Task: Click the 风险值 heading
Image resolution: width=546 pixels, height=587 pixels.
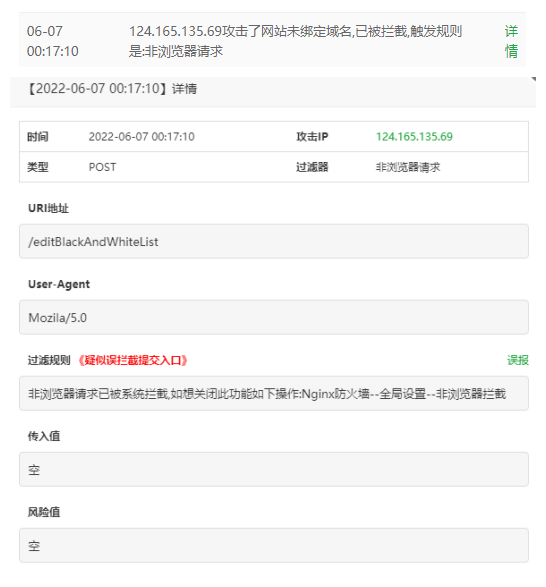Action: pyautogui.click(x=44, y=512)
